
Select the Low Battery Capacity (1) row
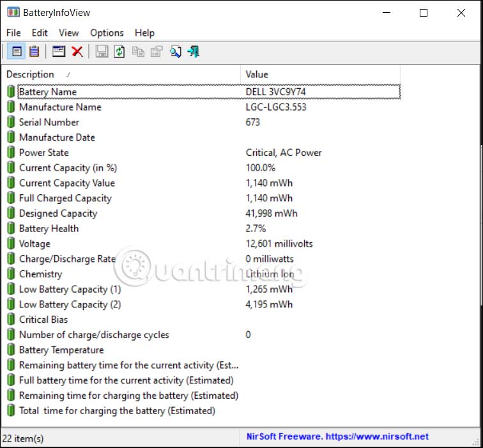coord(203,290)
